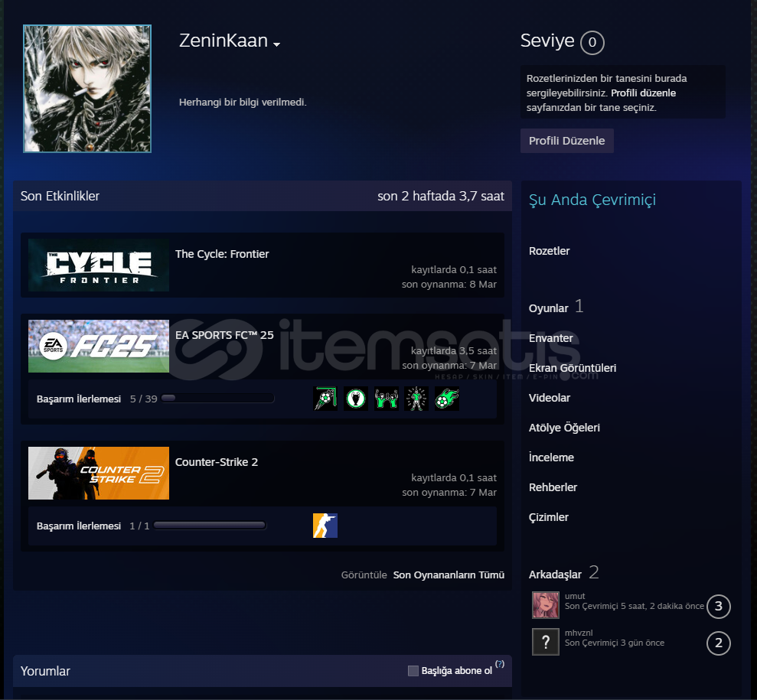Open The Cycle: Frontier game banner
This screenshot has width=757, height=700.
(99, 265)
